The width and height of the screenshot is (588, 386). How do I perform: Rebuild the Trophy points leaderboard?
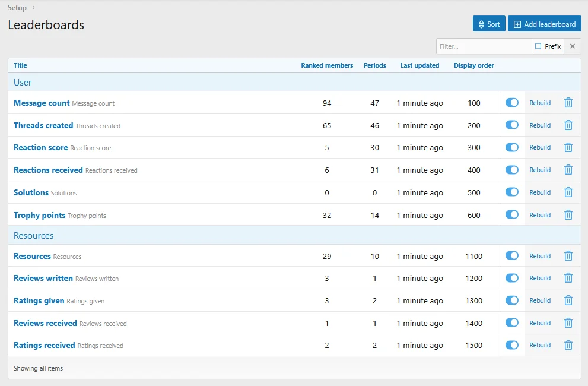(540, 215)
